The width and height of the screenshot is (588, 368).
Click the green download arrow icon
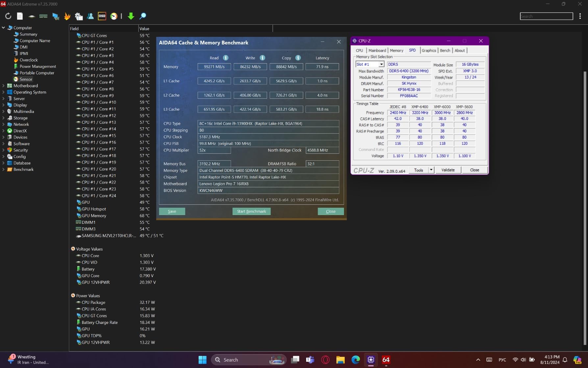(x=131, y=16)
